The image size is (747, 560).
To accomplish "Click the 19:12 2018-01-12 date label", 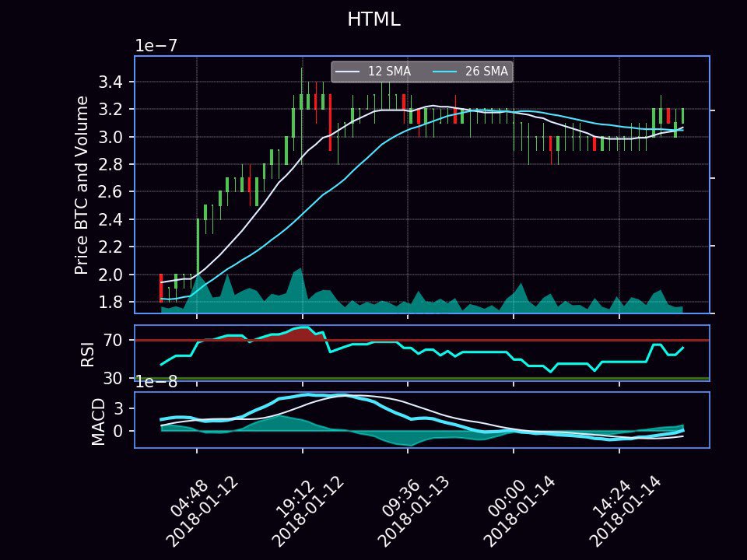I will [307, 512].
